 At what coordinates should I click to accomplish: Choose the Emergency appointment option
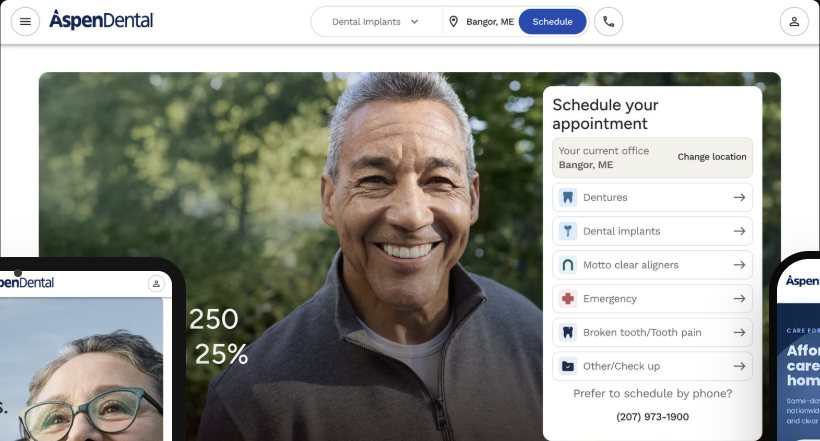(x=652, y=299)
